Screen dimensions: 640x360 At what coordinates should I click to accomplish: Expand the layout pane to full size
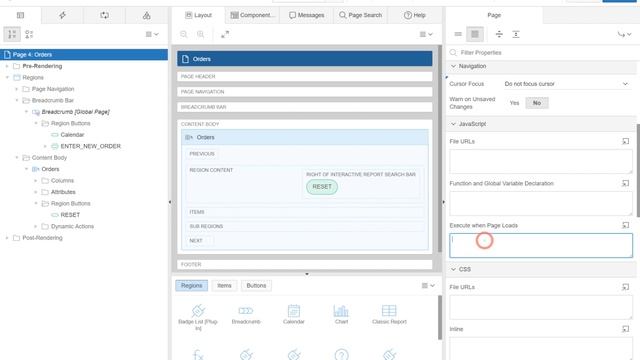click(x=225, y=34)
